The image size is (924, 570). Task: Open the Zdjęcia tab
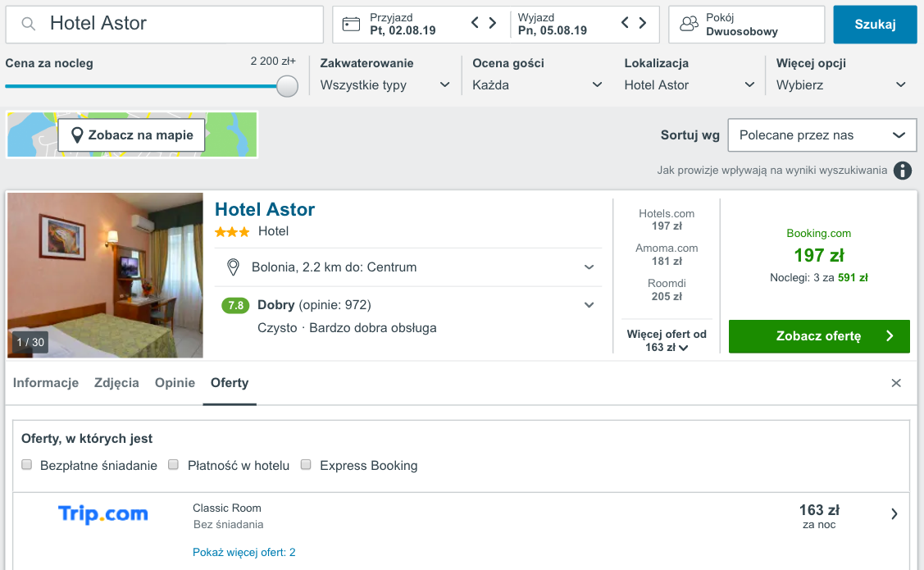(x=116, y=383)
